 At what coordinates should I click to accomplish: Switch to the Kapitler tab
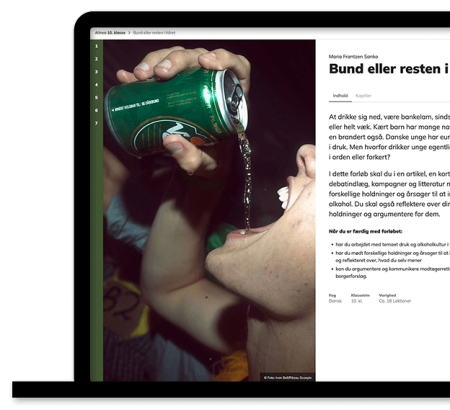click(x=363, y=96)
